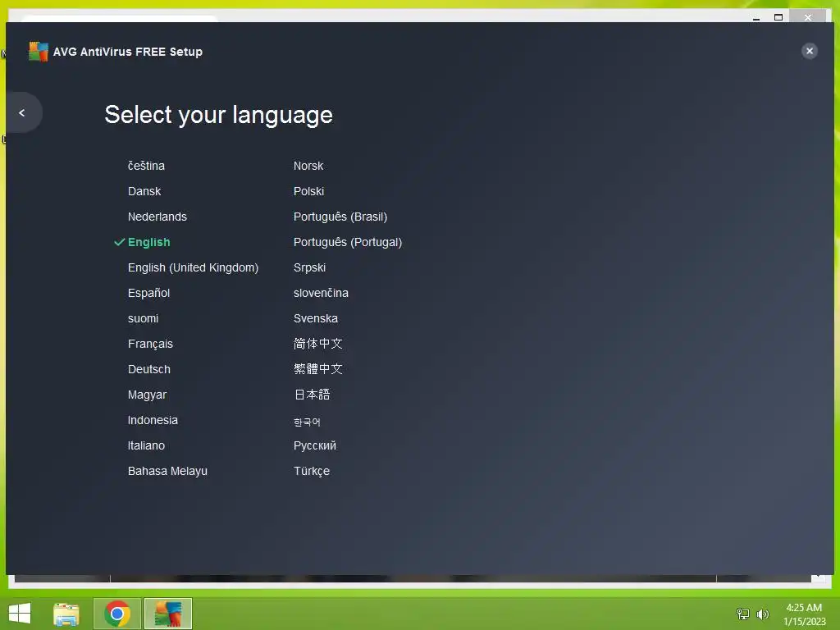Open the Windows Start menu
Viewport: 840px width, 630px height.
point(20,614)
